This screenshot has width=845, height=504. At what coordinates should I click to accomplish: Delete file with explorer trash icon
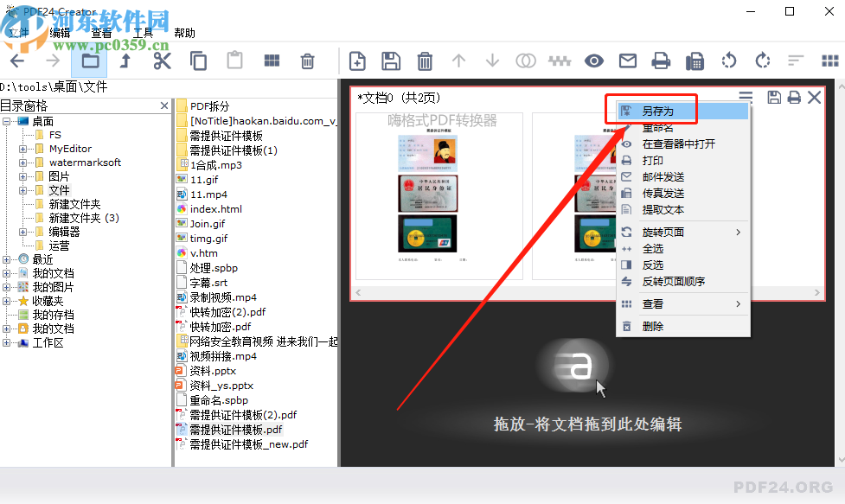(307, 61)
